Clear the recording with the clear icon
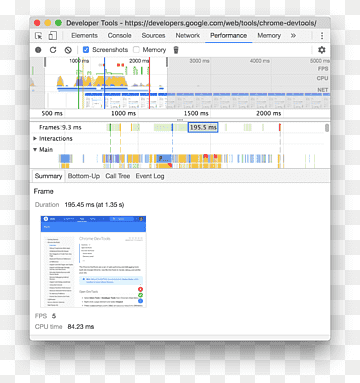 68,50
